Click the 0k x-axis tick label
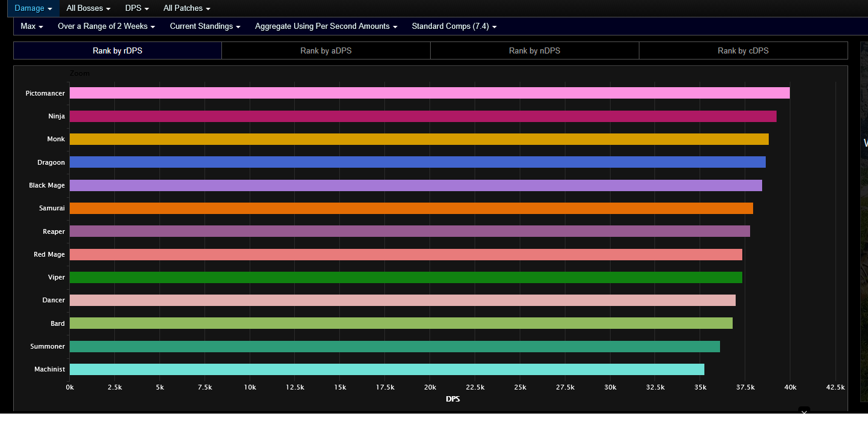 (70, 387)
